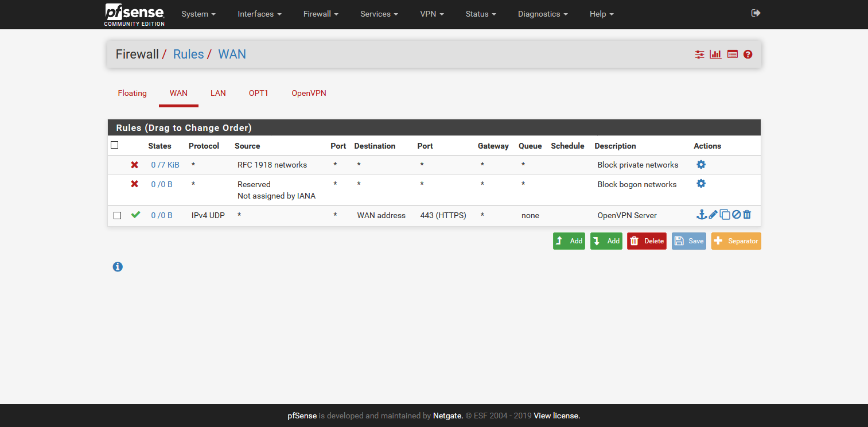
Task: Switch to the Floating tab
Action: tap(133, 93)
